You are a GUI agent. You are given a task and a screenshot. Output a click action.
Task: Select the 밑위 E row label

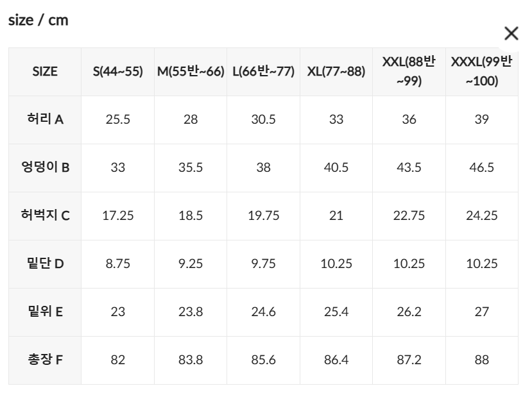point(45,312)
